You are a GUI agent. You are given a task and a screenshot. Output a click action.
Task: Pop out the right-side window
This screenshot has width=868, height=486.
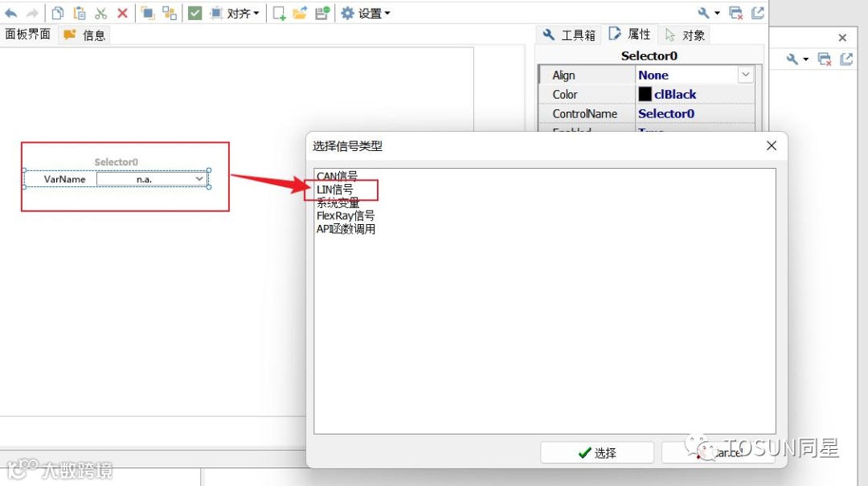[x=846, y=59]
